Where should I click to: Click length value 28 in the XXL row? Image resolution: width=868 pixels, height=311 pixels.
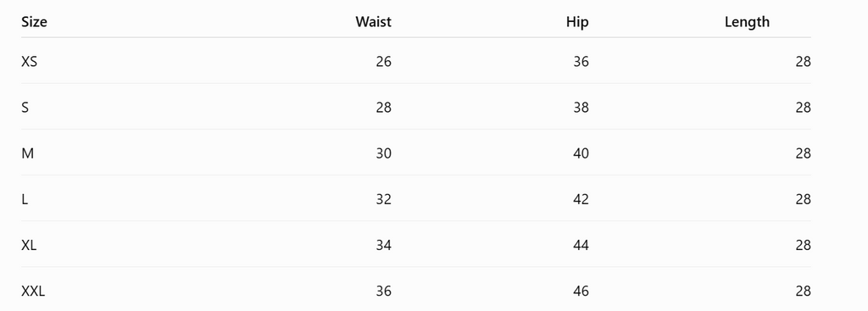(x=804, y=291)
